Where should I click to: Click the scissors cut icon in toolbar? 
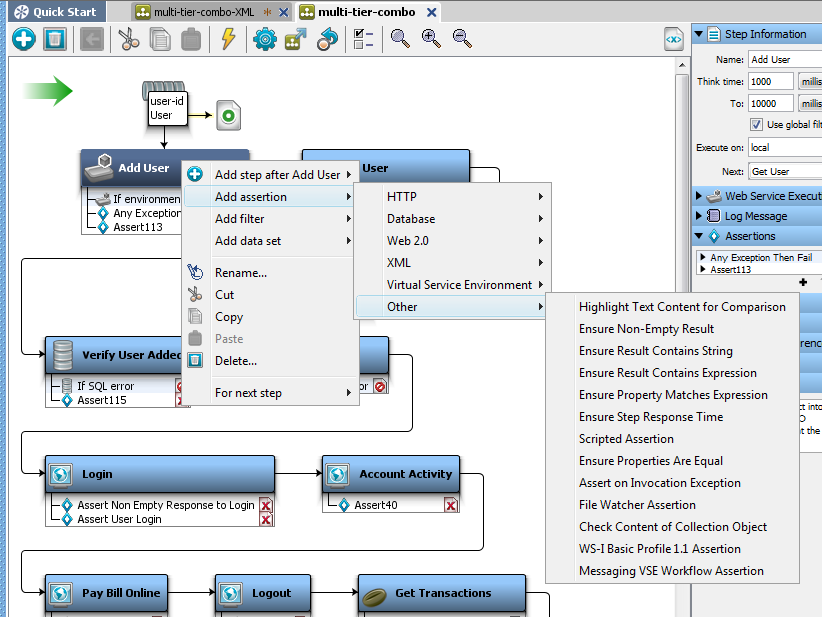128,39
